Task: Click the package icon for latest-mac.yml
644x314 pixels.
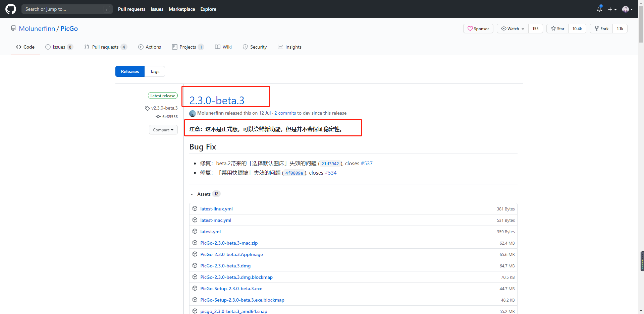Action: [195, 220]
